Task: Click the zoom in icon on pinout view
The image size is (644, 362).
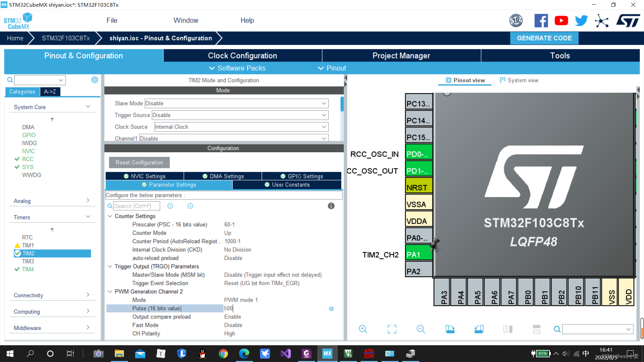Action: click(363, 329)
